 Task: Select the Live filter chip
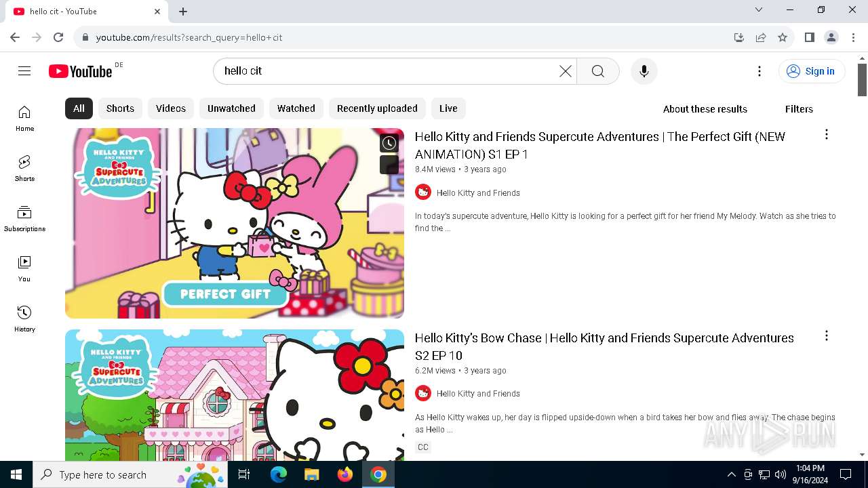(448, 108)
